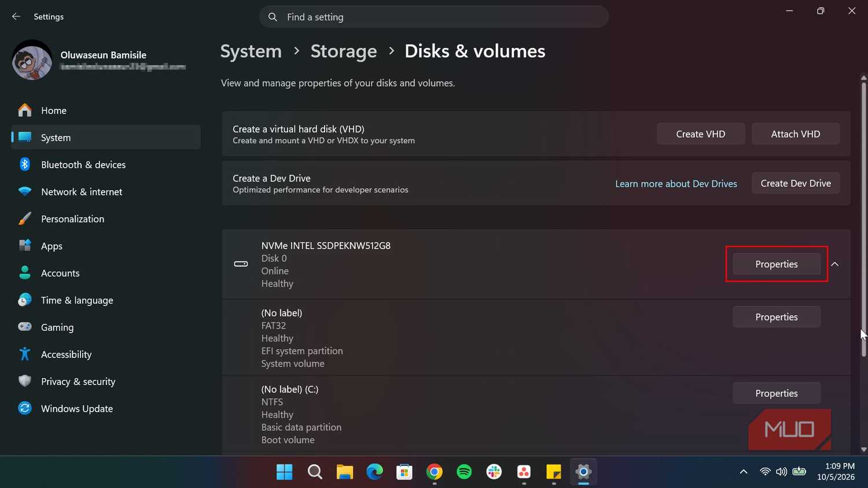The image size is (868, 488).
Task: Launch Google Chrome from the taskbar
Action: (x=435, y=472)
